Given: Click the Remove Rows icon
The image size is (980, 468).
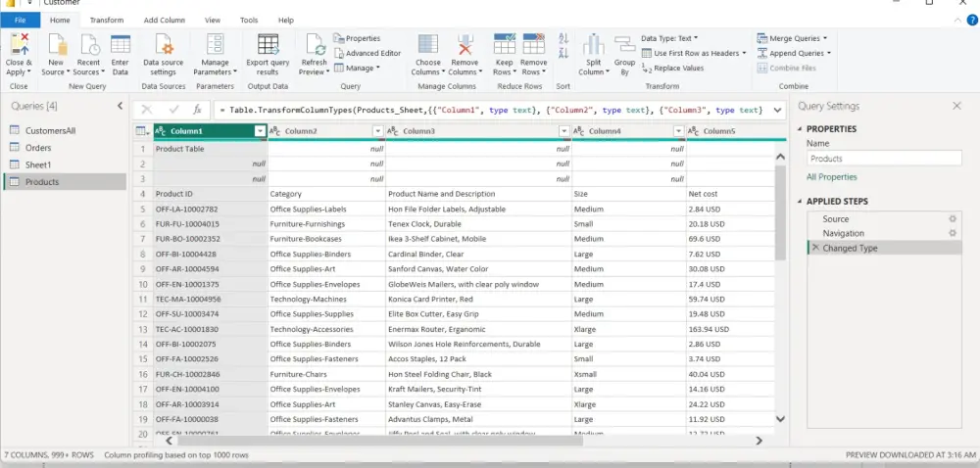Looking at the screenshot, I should pos(534,46).
